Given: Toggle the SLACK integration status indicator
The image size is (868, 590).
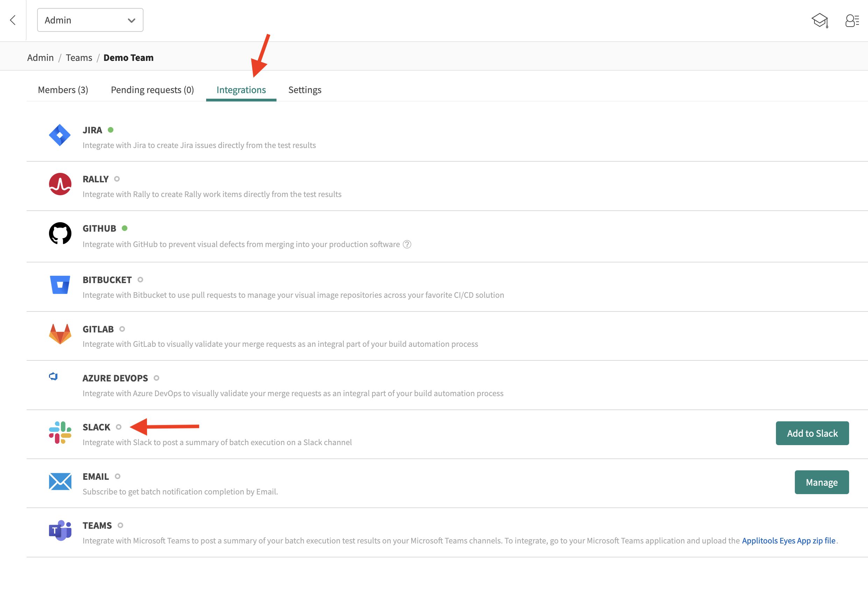Looking at the screenshot, I should [119, 427].
